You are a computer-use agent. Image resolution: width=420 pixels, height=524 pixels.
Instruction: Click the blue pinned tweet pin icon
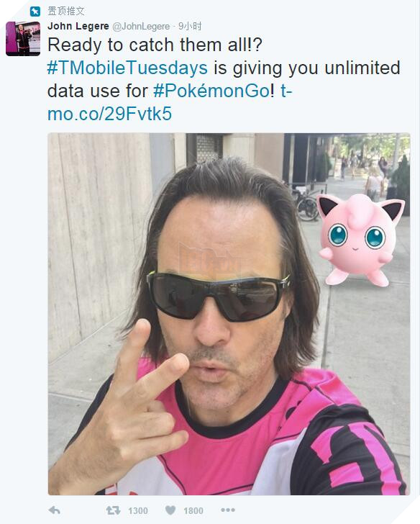point(35,12)
